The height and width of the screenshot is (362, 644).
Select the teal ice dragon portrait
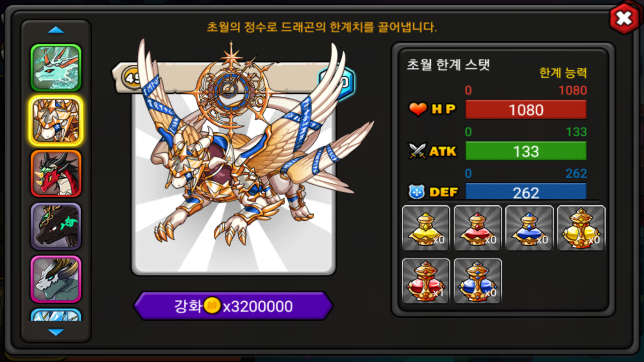click(56, 68)
